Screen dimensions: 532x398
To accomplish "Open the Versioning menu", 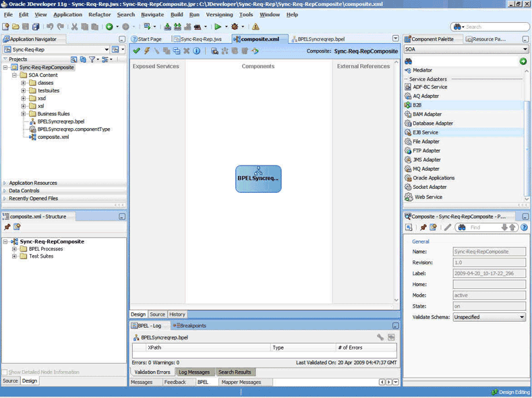I will pos(218,14).
